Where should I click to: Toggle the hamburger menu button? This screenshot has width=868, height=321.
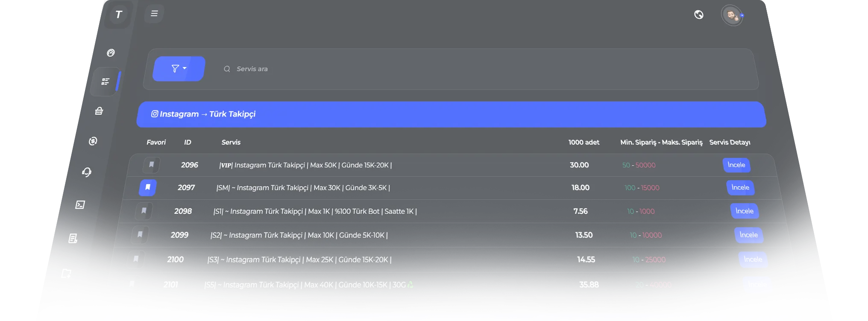[x=154, y=14]
